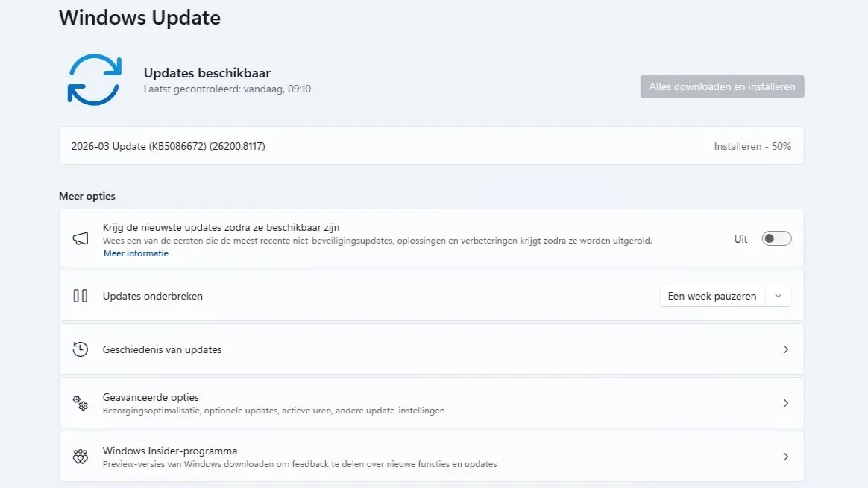Screen dimensions: 868x488
Task: Click the pause icon beside Updates onderbreken
Action: 81,296
